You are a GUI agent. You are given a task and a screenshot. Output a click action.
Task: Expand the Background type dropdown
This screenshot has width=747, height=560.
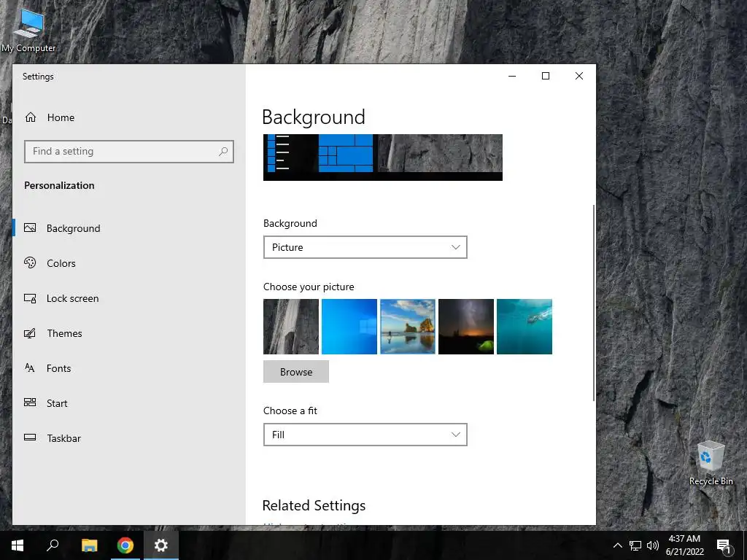(x=365, y=247)
